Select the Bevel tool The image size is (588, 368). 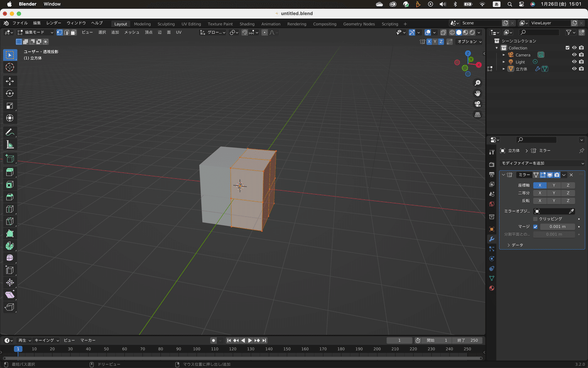10,197
